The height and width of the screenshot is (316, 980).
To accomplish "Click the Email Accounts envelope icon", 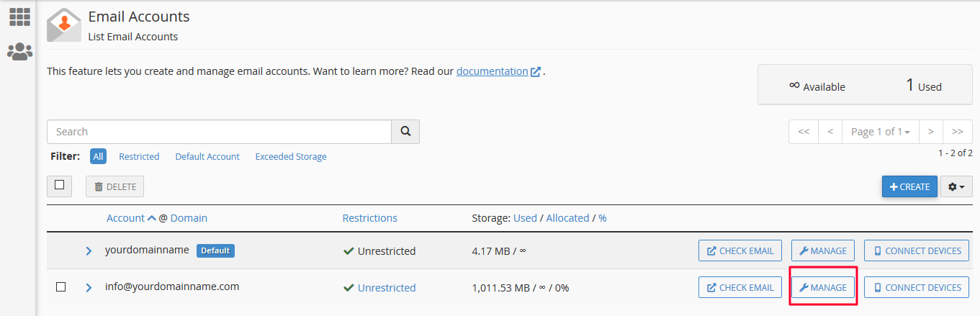I will 64,25.
